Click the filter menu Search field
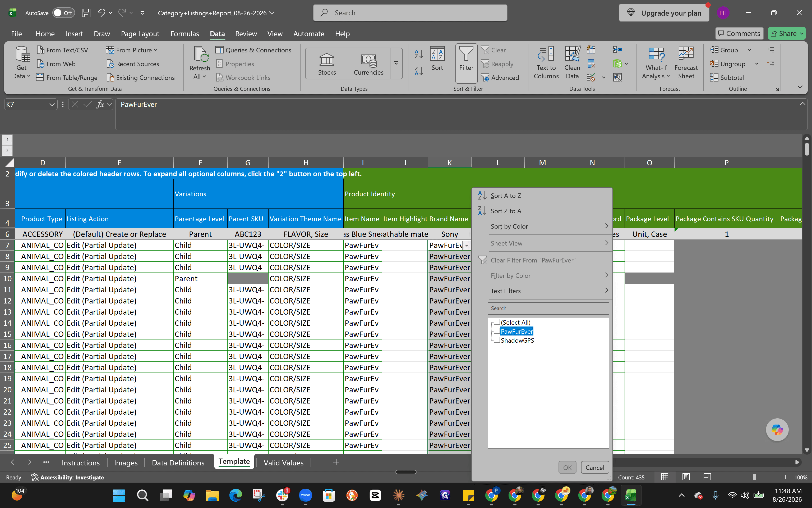This screenshot has height=508, width=812. 548,308
